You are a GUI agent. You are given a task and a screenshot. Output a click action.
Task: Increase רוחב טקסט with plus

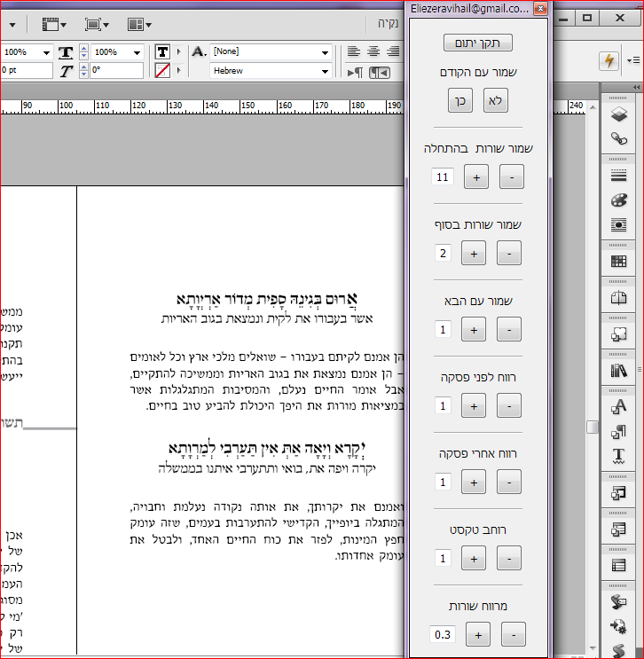[474, 559]
